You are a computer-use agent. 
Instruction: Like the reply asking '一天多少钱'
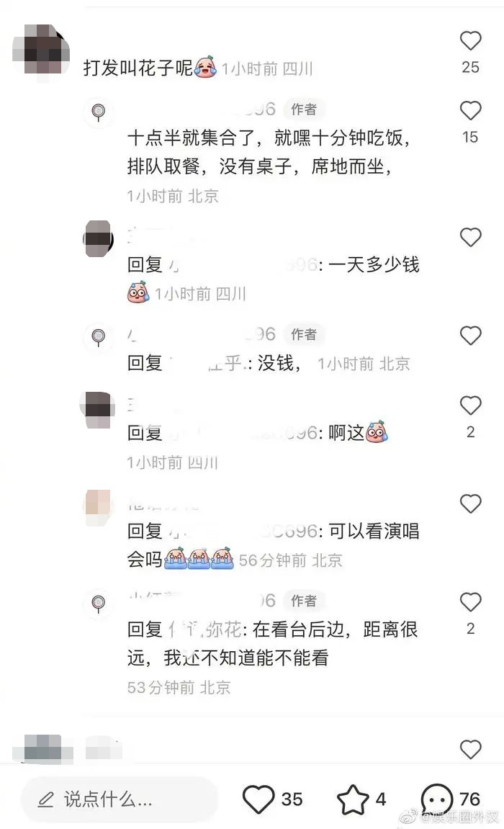[x=470, y=238]
